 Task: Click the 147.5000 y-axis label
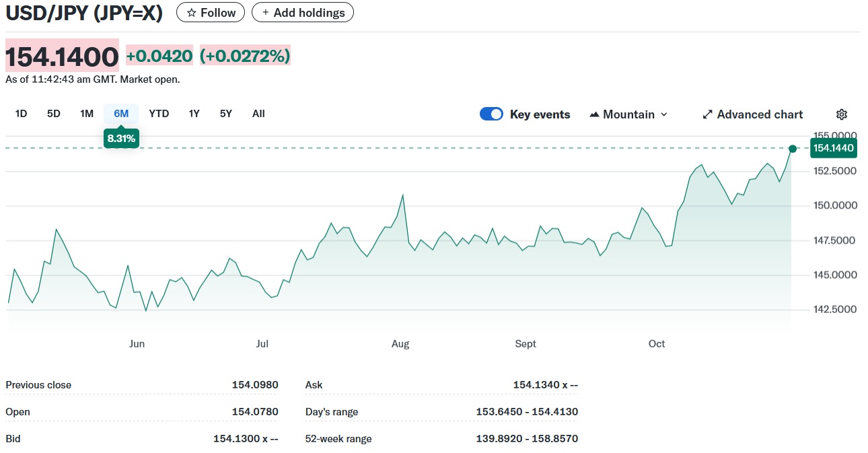[835, 240]
